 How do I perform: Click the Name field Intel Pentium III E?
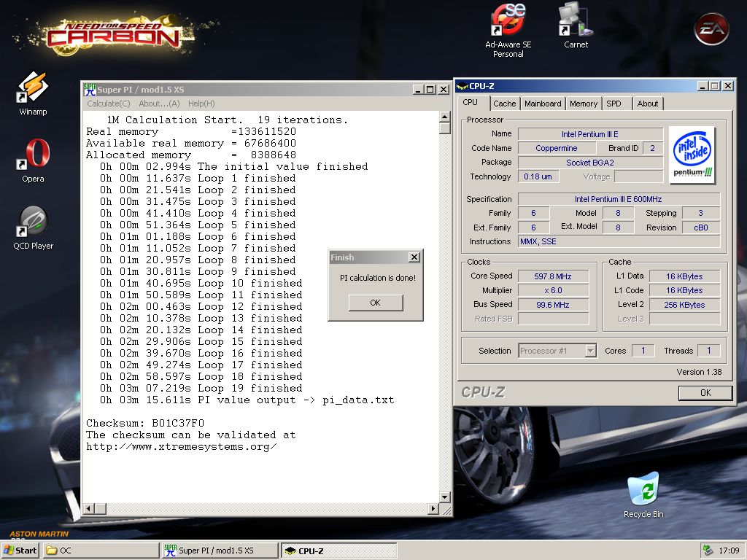pos(589,134)
